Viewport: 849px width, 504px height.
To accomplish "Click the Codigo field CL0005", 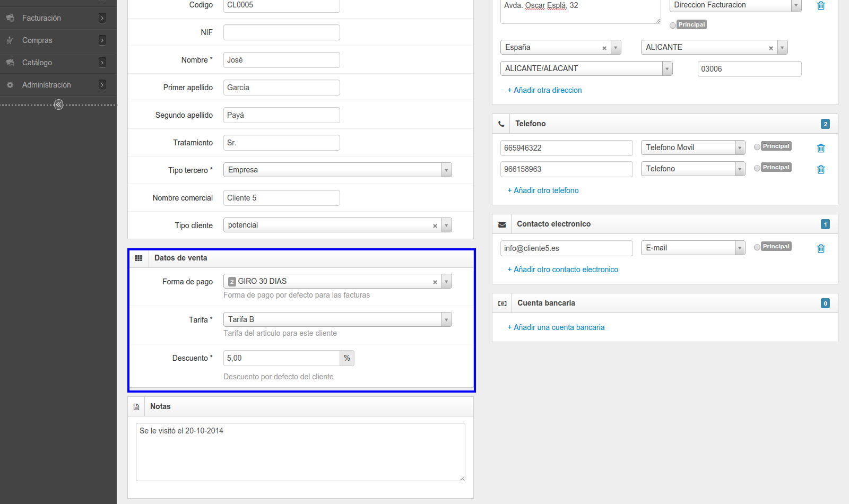I will (x=282, y=5).
